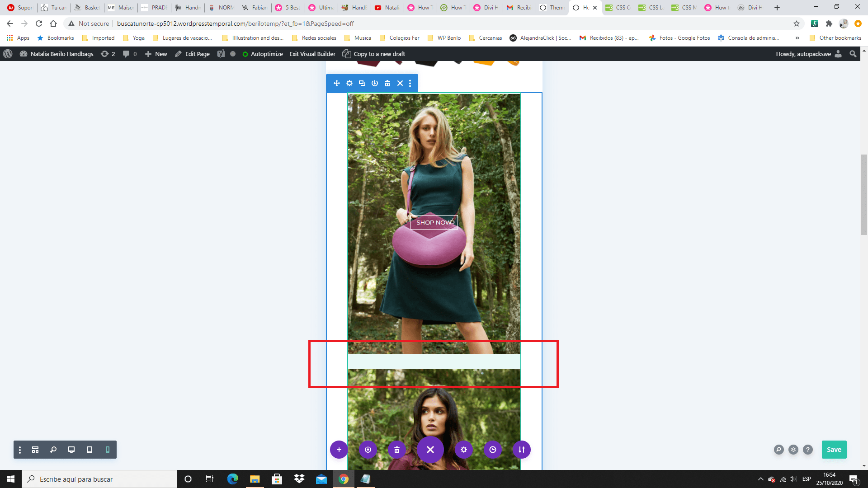Viewport: 868px width, 488px height.
Task: Open section settings gear in blue toolbar
Action: coord(349,83)
